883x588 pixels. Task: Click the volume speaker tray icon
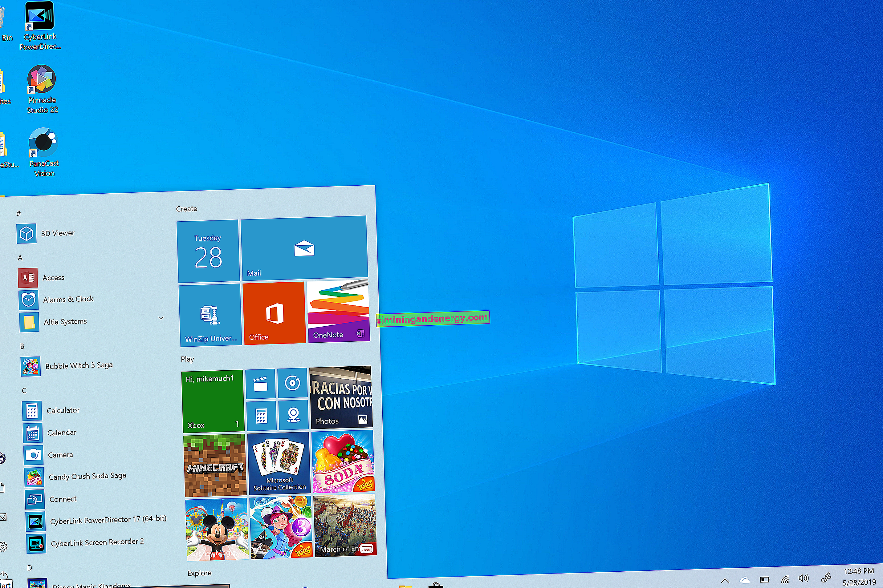(x=804, y=579)
